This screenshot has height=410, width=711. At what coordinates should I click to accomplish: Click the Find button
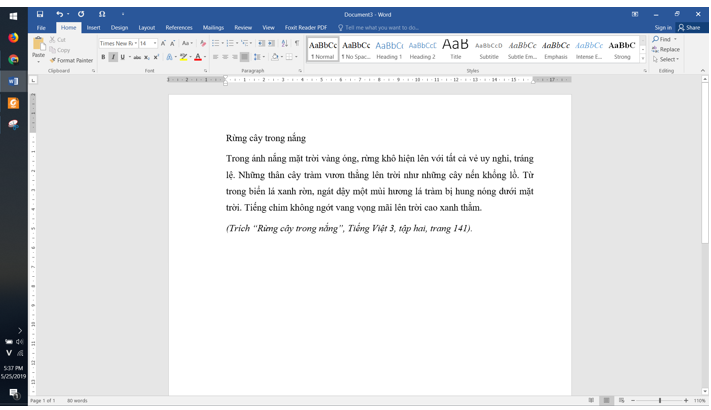coord(664,39)
